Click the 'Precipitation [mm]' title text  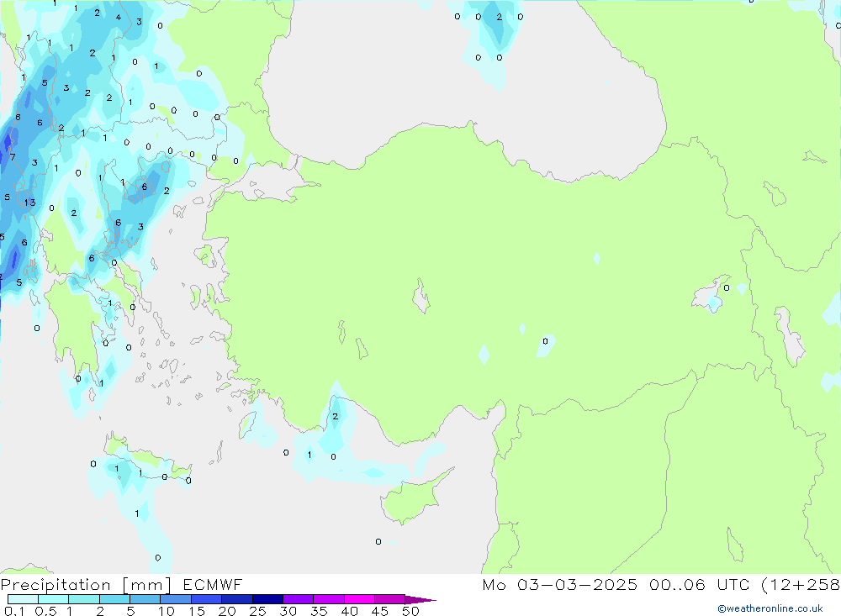click(x=86, y=585)
